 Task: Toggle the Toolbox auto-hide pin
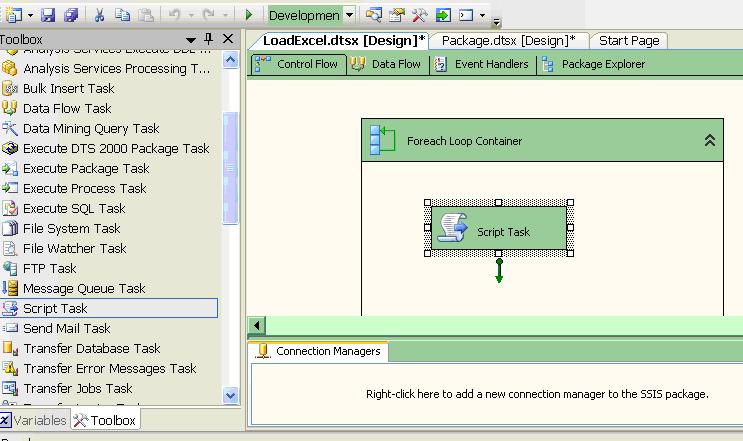[x=208, y=39]
